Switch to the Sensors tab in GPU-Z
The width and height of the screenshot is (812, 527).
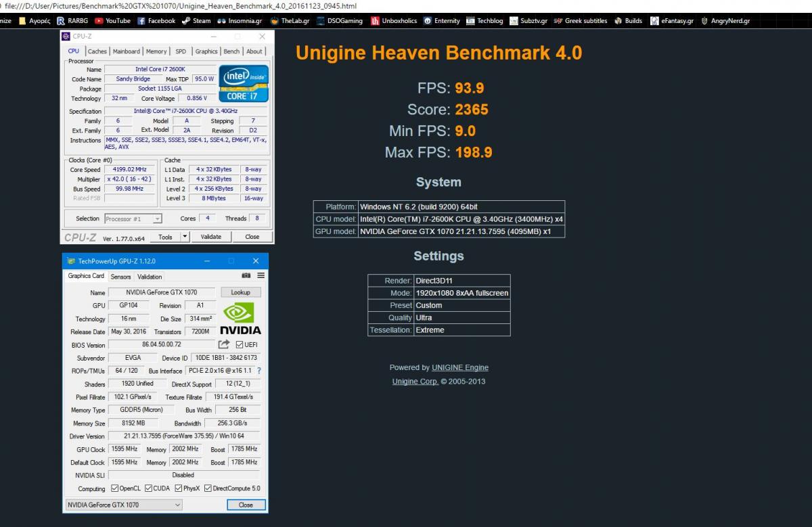(120, 277)
